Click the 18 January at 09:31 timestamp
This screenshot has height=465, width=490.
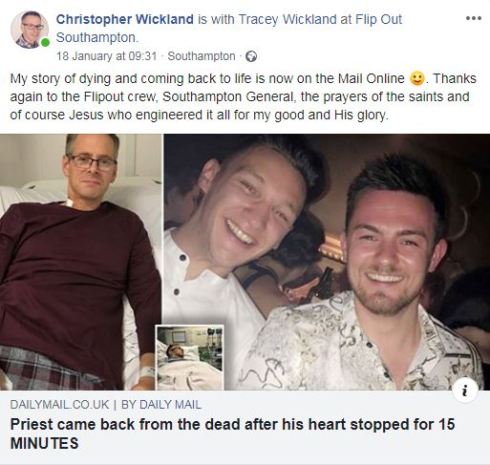pyautogui.click(x=106, y=56)
